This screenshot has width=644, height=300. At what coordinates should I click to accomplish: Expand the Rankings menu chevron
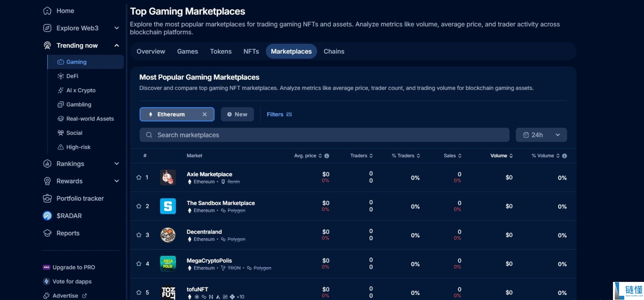tap(117, 164)
